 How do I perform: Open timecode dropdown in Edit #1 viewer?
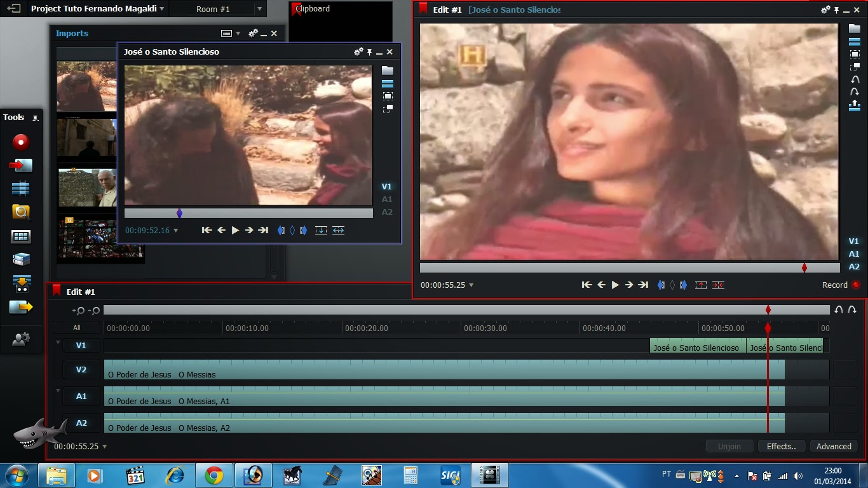tap(471, 285)
